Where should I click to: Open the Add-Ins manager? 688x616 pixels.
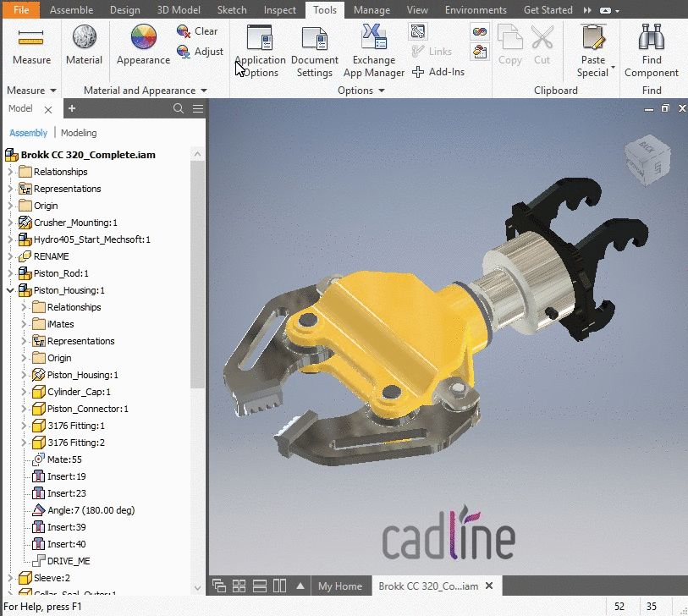(x=438, y=72)
